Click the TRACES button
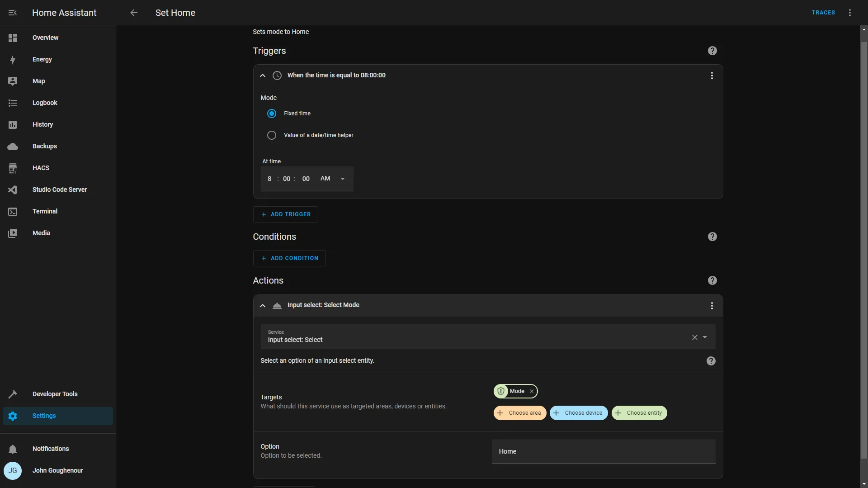The image size is (868, 488). pyautogui.click(x=823, y=13)
